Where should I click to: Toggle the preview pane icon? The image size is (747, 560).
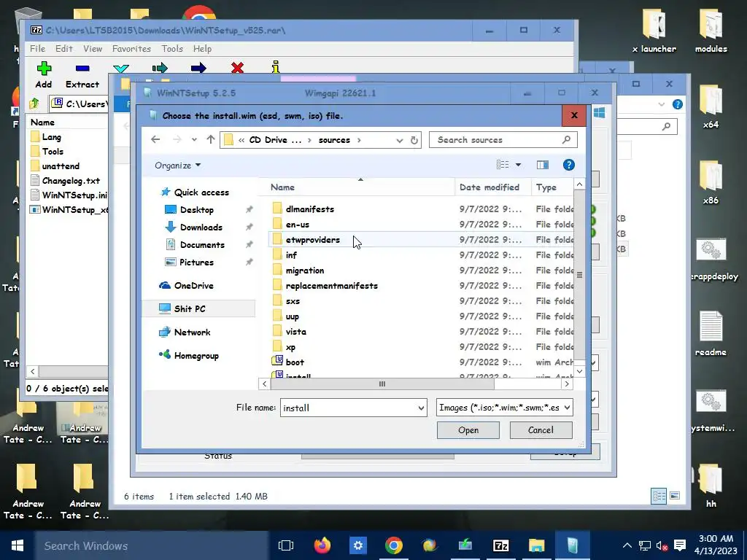(x=543, y=165)
